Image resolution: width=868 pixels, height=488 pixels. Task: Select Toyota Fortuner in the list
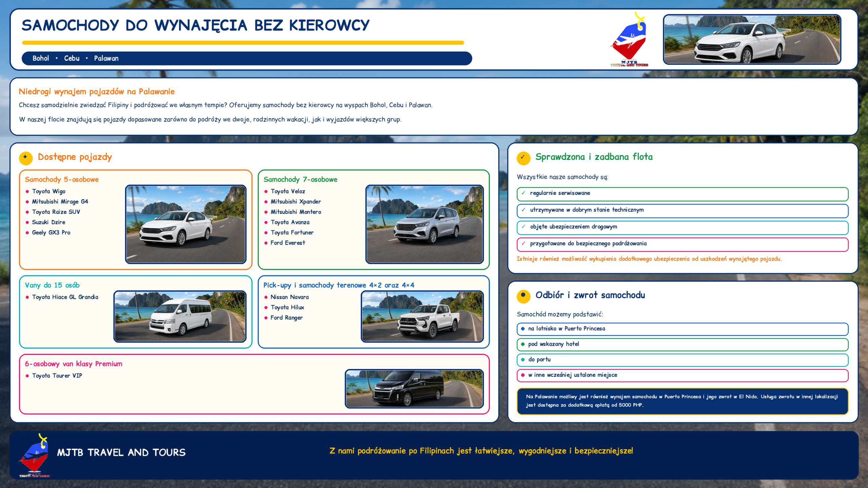coord(292,232)
